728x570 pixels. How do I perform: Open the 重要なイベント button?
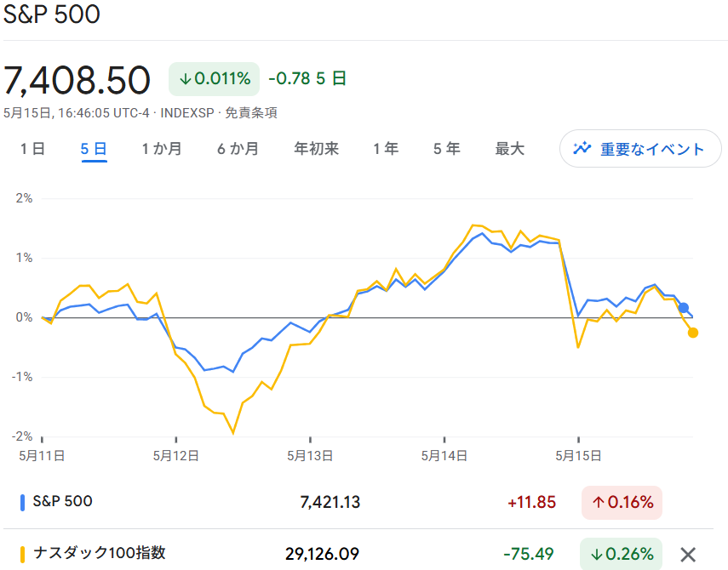click(640, 148)
